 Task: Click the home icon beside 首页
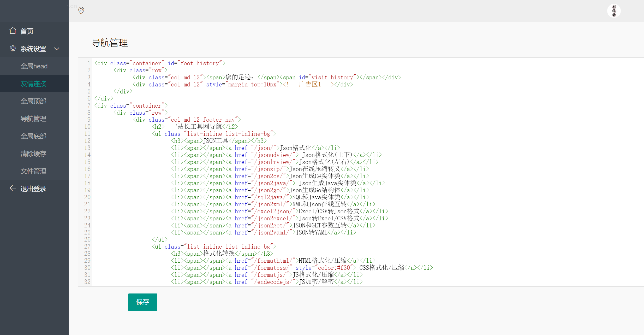click(x=13, y=31)
